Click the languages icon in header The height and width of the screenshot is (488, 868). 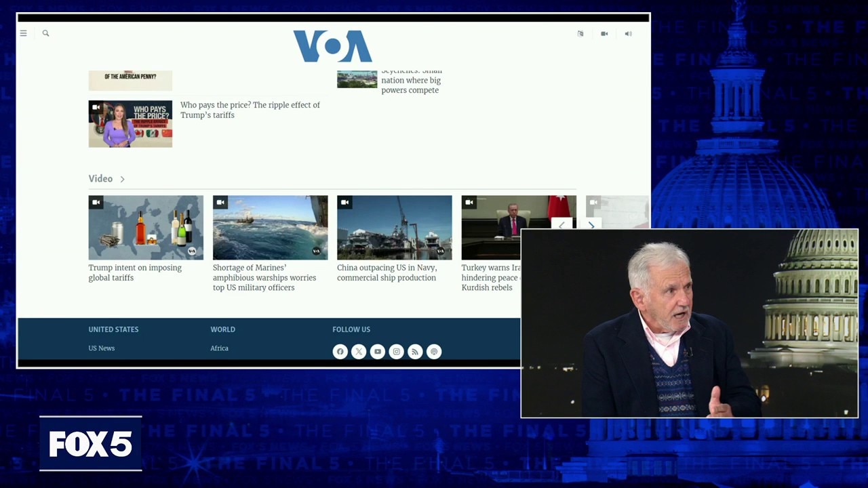click(x=580, y=34)
